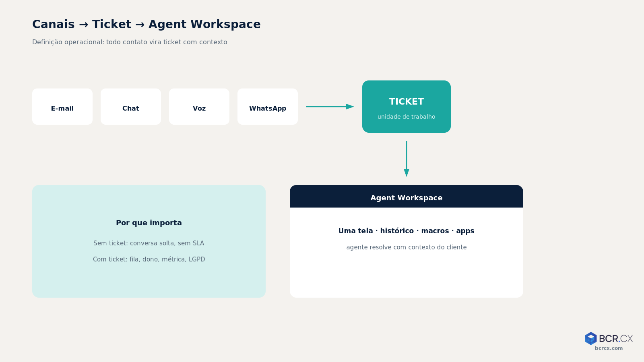The image size is (644, 362).
Task: Click agente resolve com contexto do cliente
Action: [x=407, y=247]
